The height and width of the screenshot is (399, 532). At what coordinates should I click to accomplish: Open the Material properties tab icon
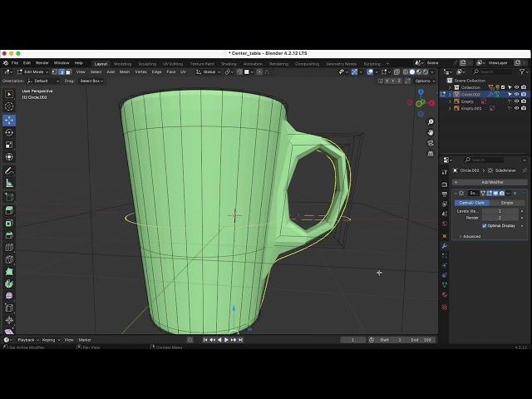445,294
